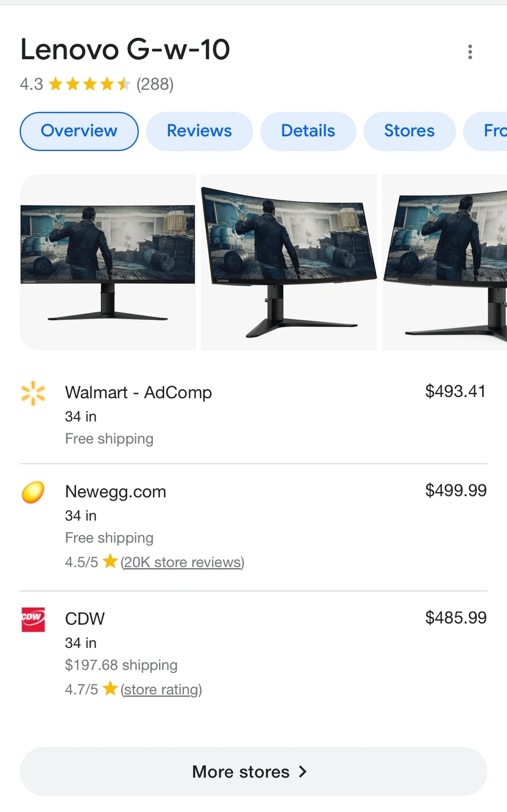Screen dimensions: 507x812
Task: Click the More stores button
Action: (x=253, y=771)
